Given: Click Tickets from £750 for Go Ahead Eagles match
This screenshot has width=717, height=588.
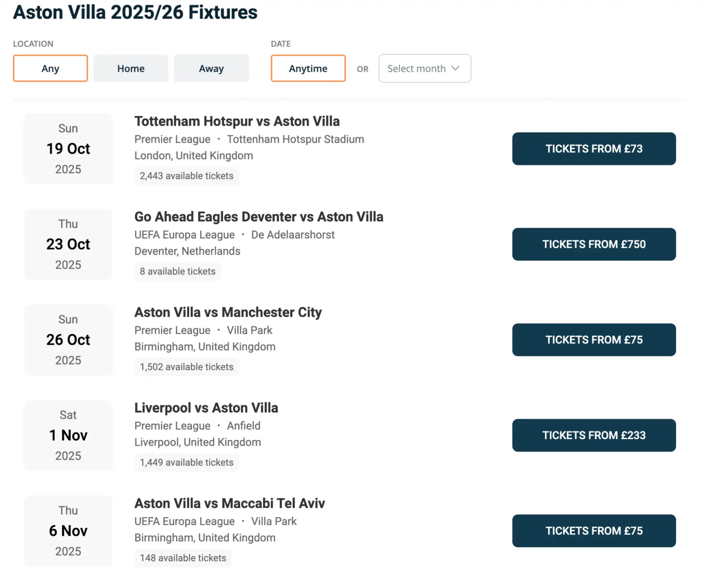Looking at the screenshot, I should point(594,244).
